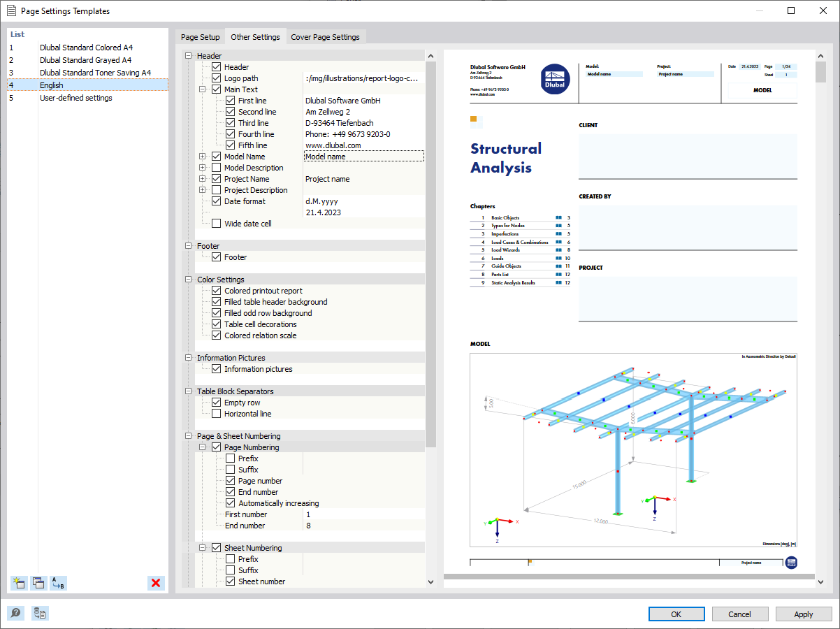This screenshot has height=629, width=840.
Task: Copy the selected template
Action: [x=38, y=583]
